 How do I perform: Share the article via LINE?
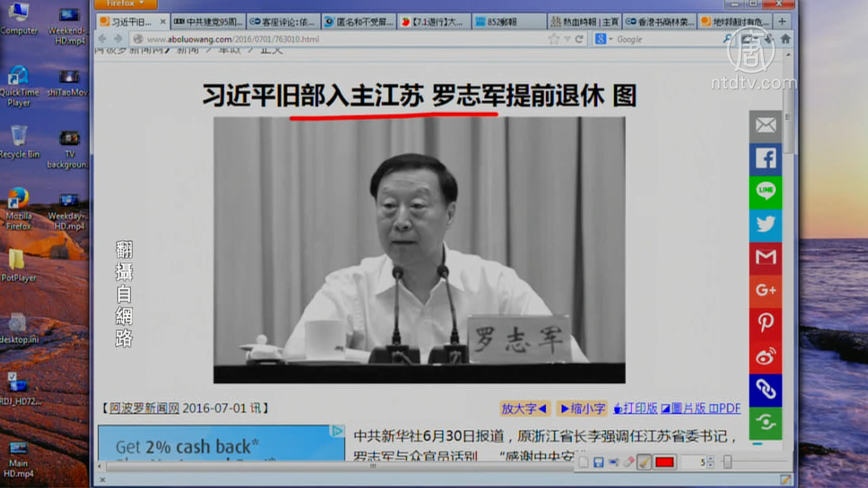tap(765, 191)
